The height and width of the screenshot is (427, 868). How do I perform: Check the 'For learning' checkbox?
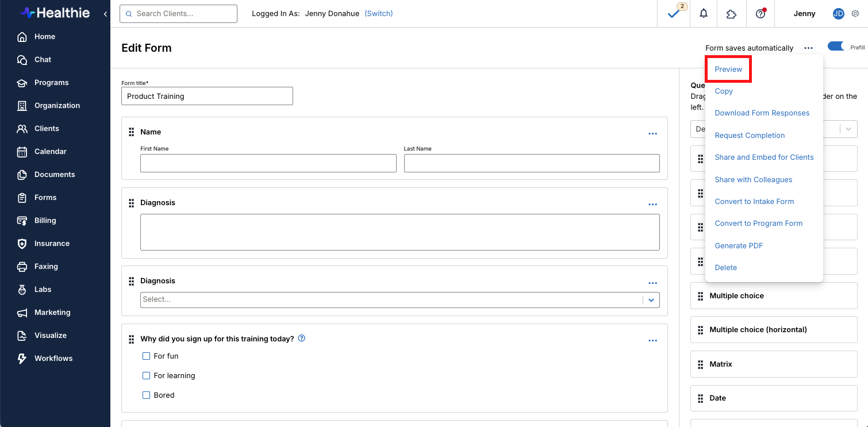click(x=146, y=376)
